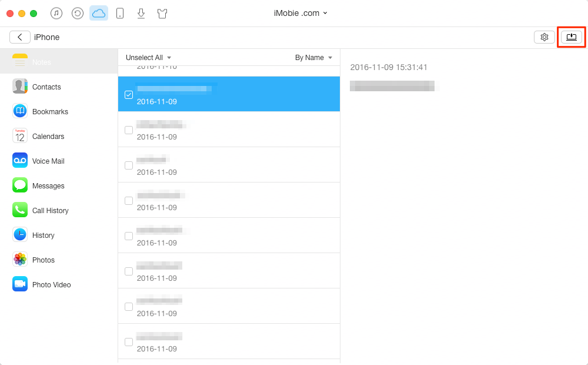Open the device manager phone icon
Image resolution: width=588 pixels, height=365 pixels.
pyautogui.click(x=120, y=14)
